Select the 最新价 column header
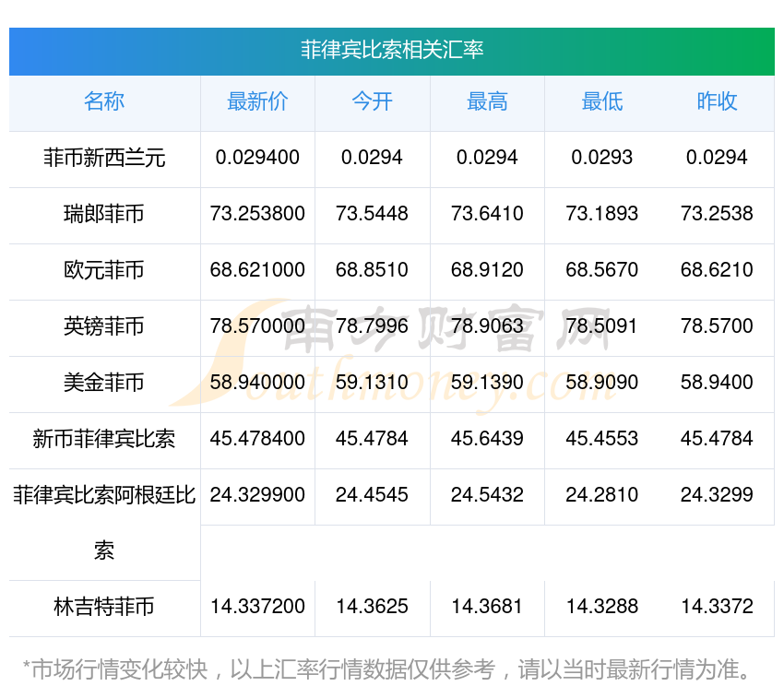The width and height of the screenshot is (784, 698). [257, 101]
